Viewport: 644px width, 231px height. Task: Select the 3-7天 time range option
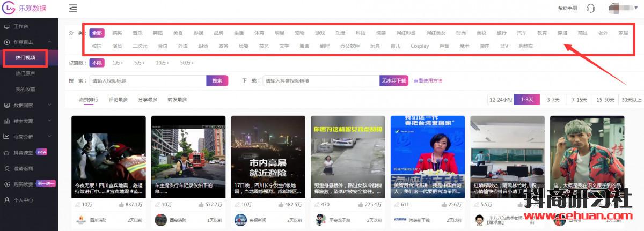[553, 100]
